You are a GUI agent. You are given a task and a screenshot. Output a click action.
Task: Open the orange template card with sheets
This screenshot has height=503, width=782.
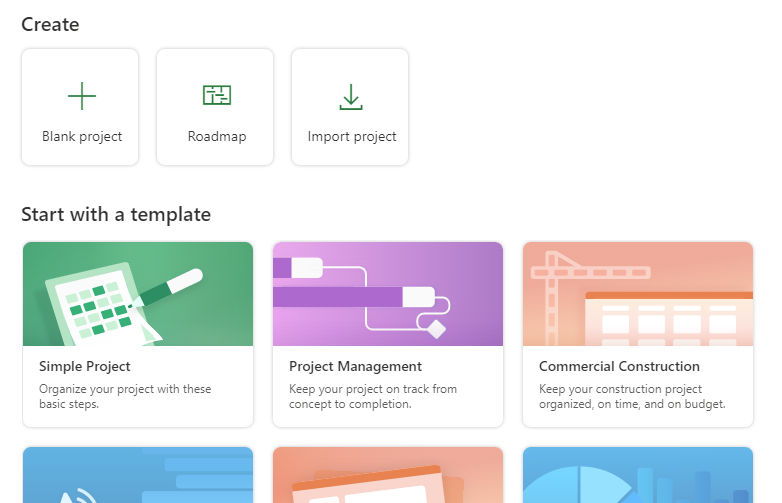[x=388, y=475]
